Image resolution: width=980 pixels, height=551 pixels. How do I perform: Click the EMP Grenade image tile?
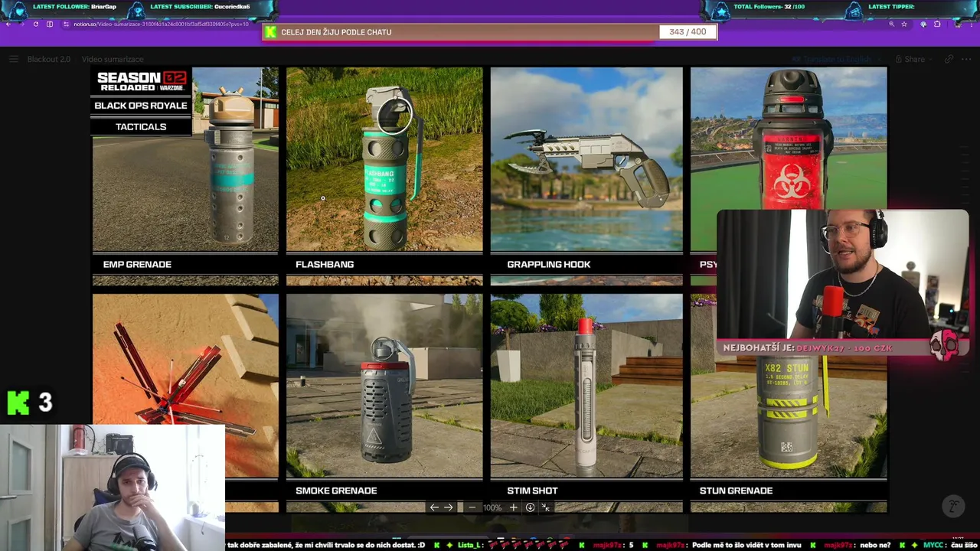185,159
